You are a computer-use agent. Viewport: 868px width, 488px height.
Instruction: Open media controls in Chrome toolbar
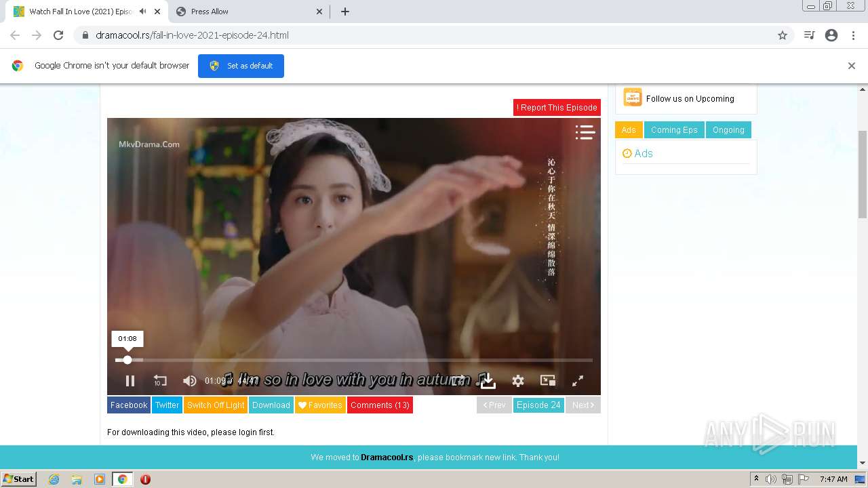809,35
